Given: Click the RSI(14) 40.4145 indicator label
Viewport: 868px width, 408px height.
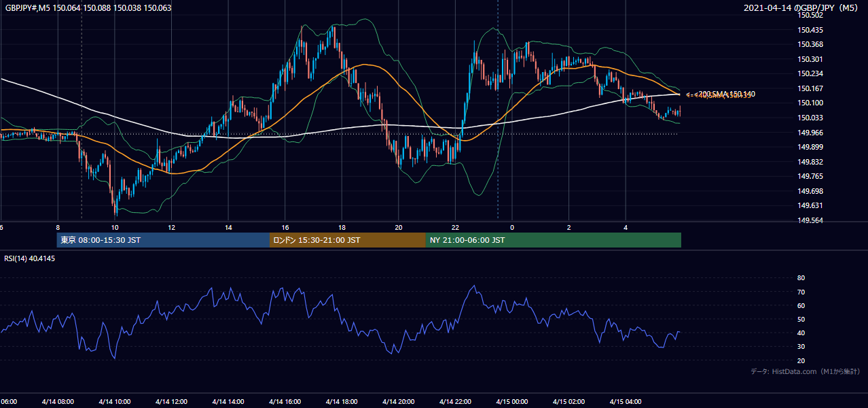Looking at the screenshot, I should pos(30,258).
